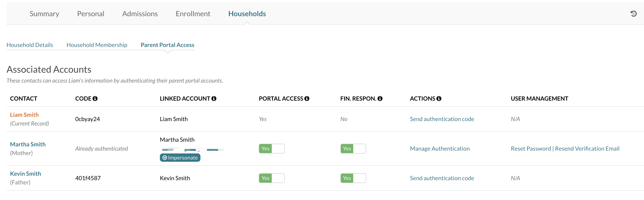Open Manage Authentication for Martha Smith

(440, 149)
